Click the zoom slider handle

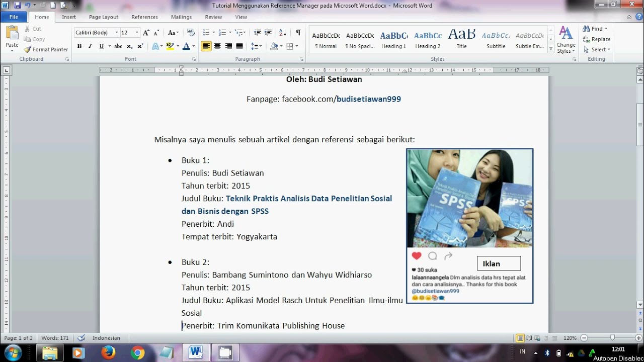[612, 338]
